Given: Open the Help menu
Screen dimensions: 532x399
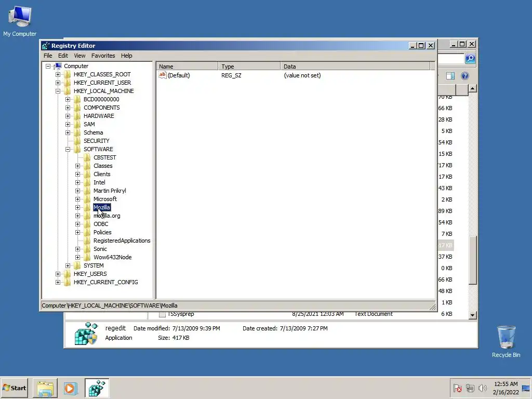Looking at the screenshot, I should coord(127,56).
